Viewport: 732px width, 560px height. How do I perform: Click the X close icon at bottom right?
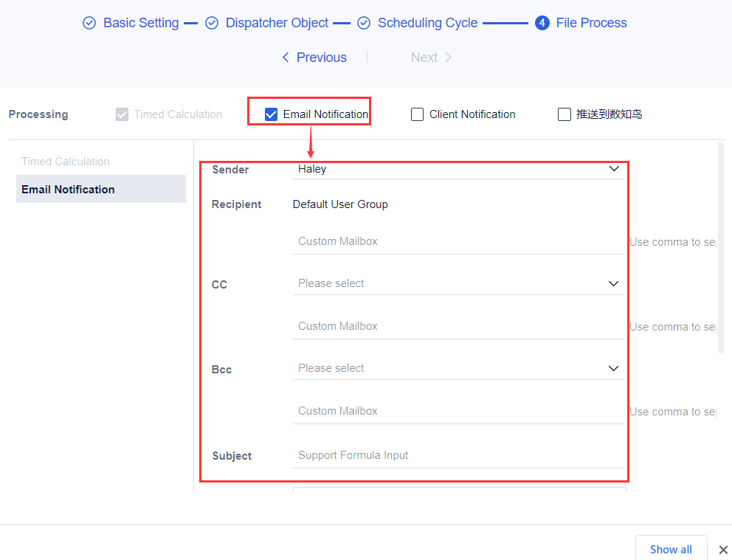(x=723, y=550)
